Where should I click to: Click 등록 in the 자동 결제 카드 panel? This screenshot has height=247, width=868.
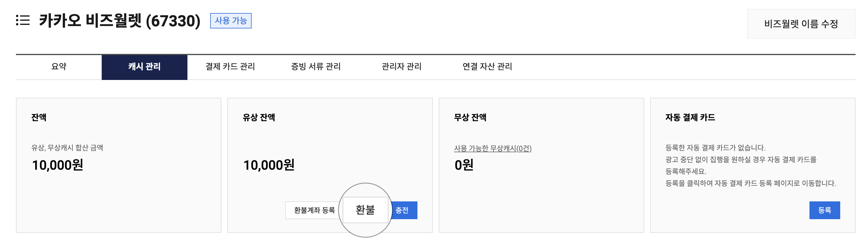pos(824,210)
